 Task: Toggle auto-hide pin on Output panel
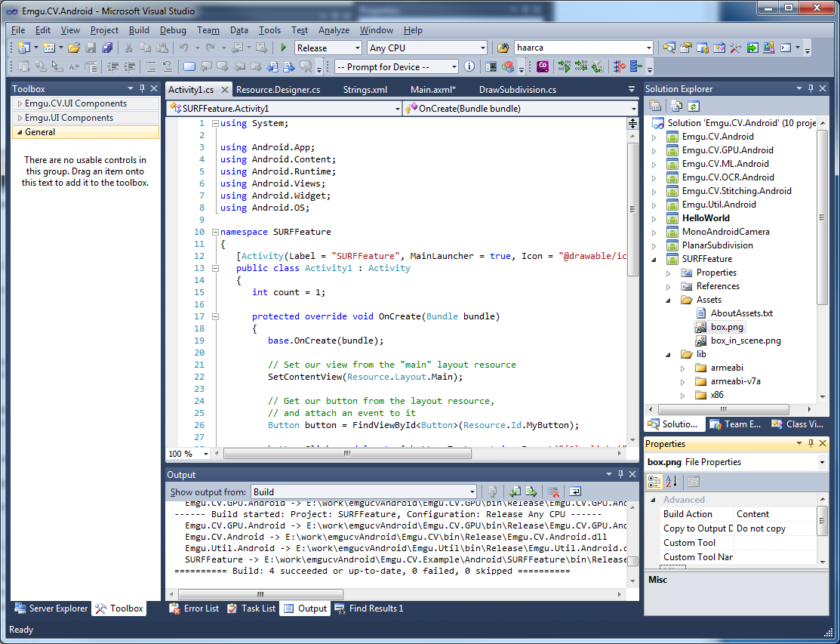(621, 474)
